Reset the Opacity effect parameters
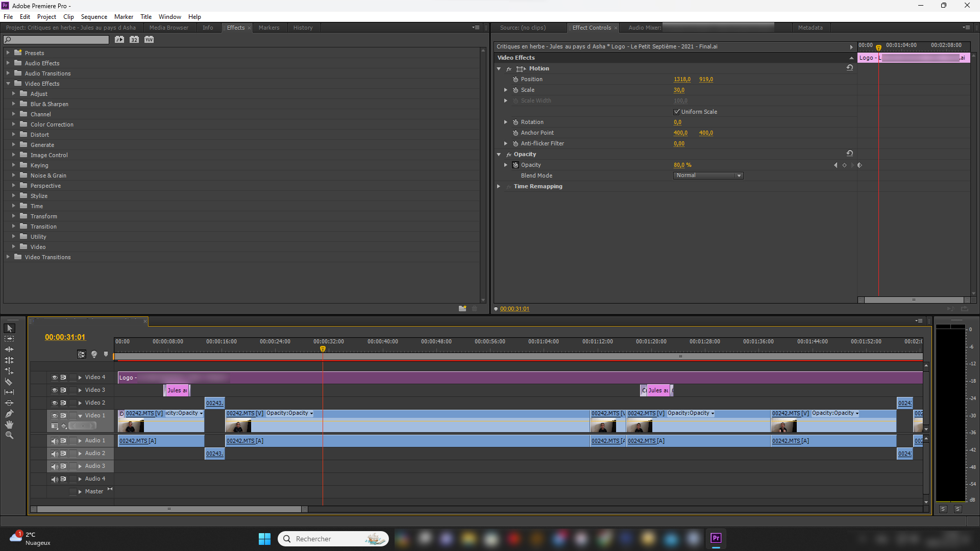 (850, 154)
